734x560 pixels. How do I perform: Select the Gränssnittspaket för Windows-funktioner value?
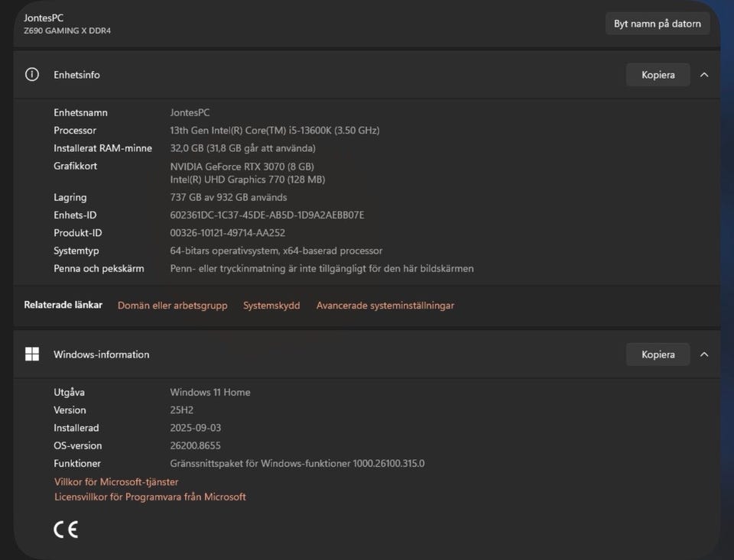[x=297, y=463]
